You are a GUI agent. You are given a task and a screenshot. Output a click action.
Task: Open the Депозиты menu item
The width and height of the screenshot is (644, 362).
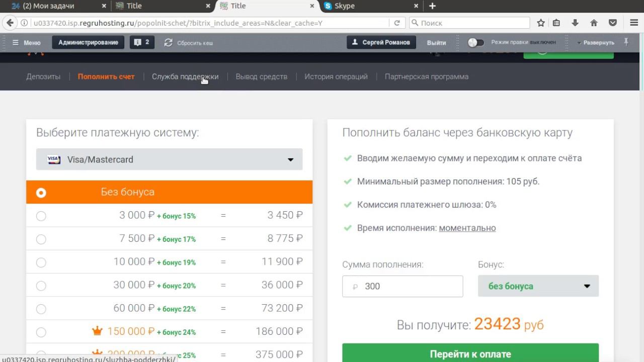pos(43,76)
